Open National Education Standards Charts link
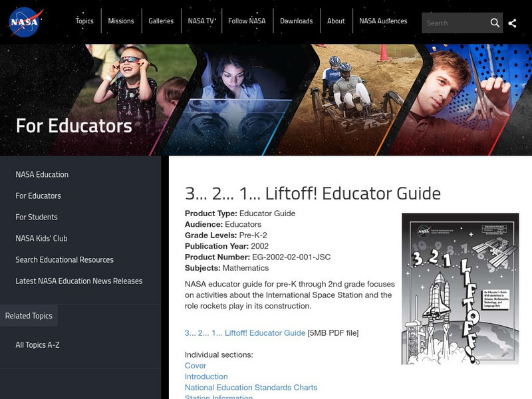This screenshot has width=532, height=399. pyautogui.click(x=251, y=387)
